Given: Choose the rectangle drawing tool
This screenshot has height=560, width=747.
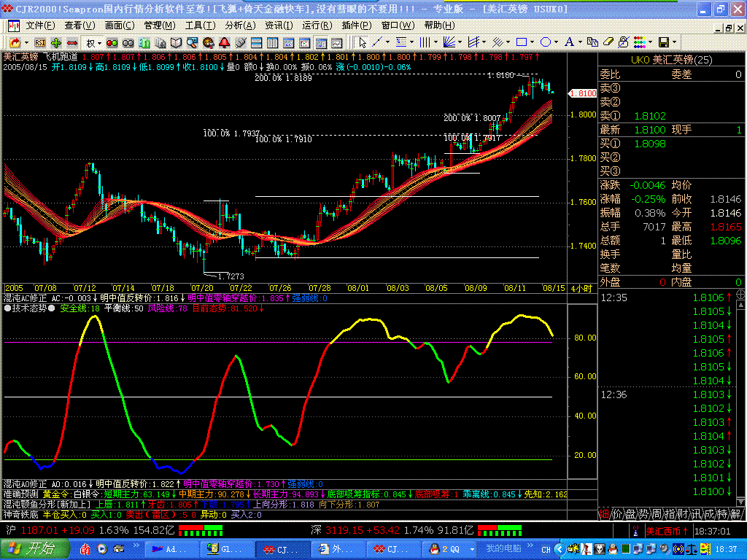Looking at the screenshot, I should 522,42.
